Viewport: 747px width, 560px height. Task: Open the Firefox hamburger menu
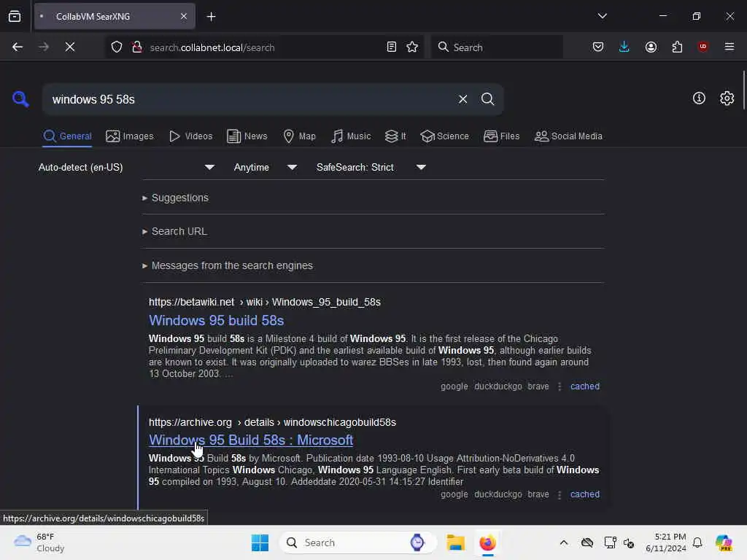click(x=729, y=47)
